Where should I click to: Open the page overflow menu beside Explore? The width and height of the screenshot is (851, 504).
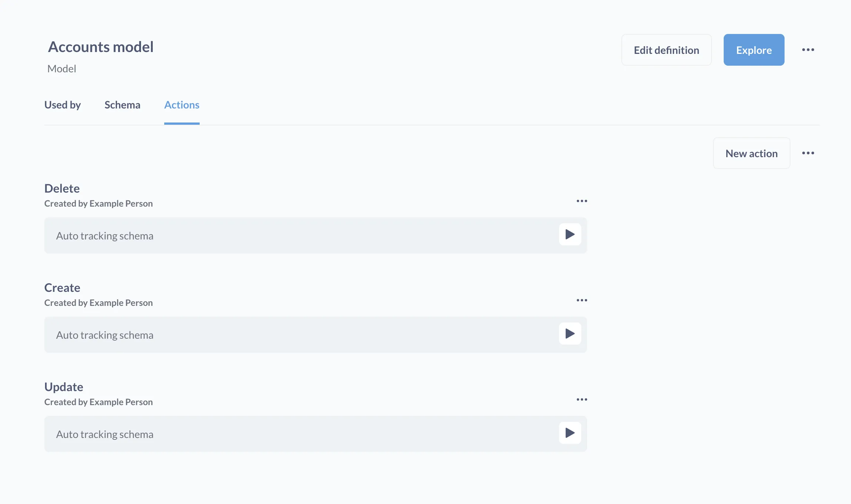click(x=808, y=49)
